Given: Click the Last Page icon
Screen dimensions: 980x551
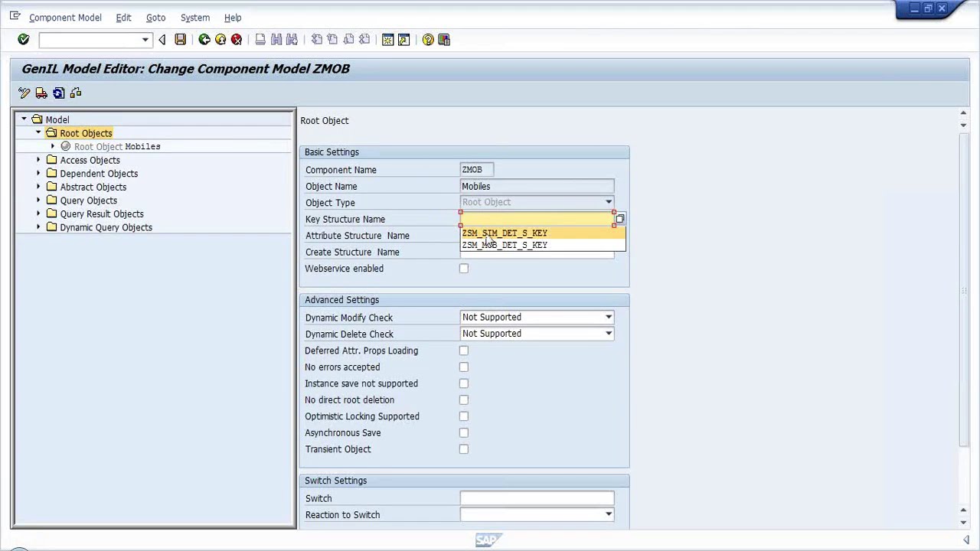Looking at the screenshot, I should point(364,39).
